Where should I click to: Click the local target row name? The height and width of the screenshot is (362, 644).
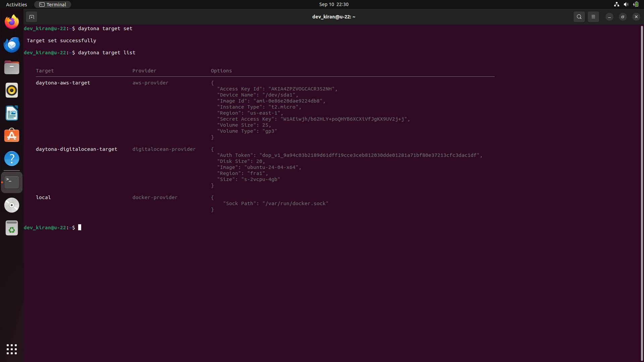coord(43,197)
